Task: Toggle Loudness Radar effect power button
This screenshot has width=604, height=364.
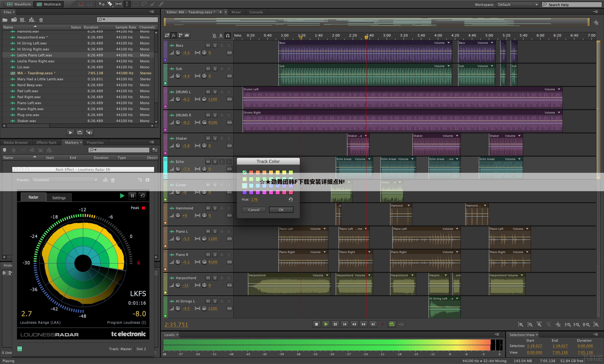Action: pos(20,349)
